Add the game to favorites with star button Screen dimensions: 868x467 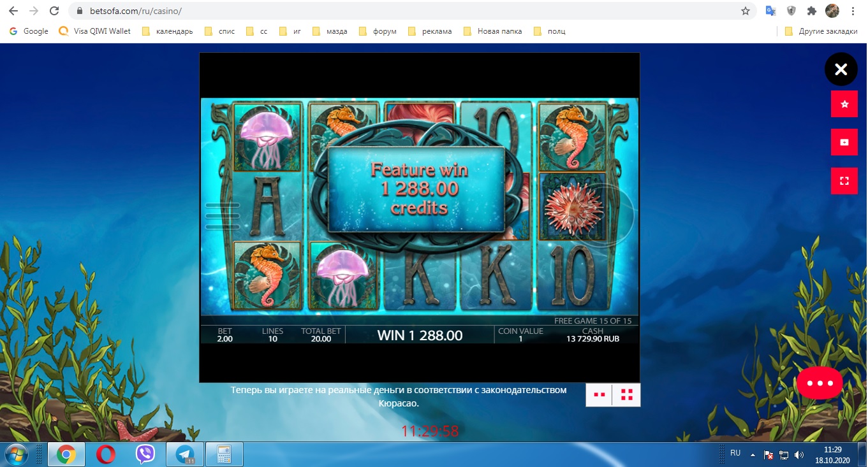coord(844,104)
